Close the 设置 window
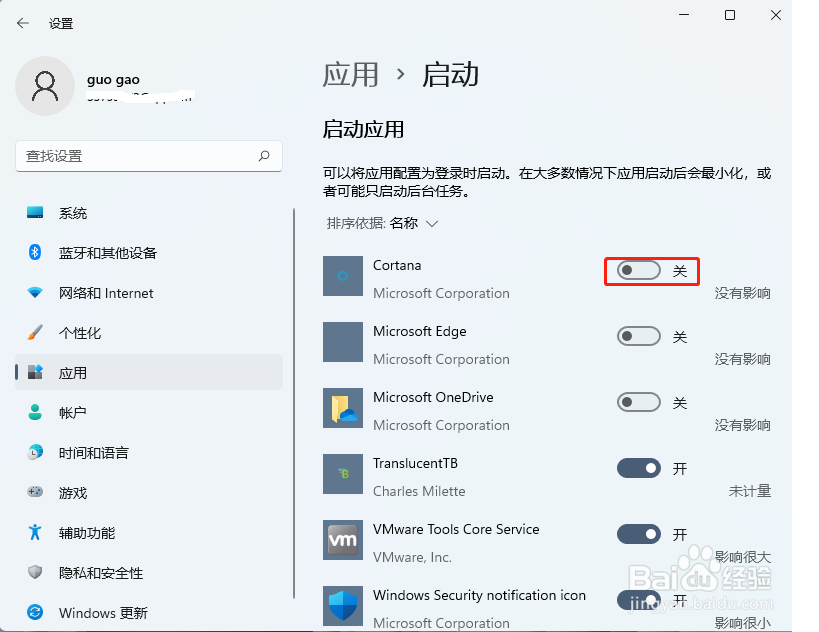Image resolution: width=819 pixels, height=632 pixels. point(776,15)
